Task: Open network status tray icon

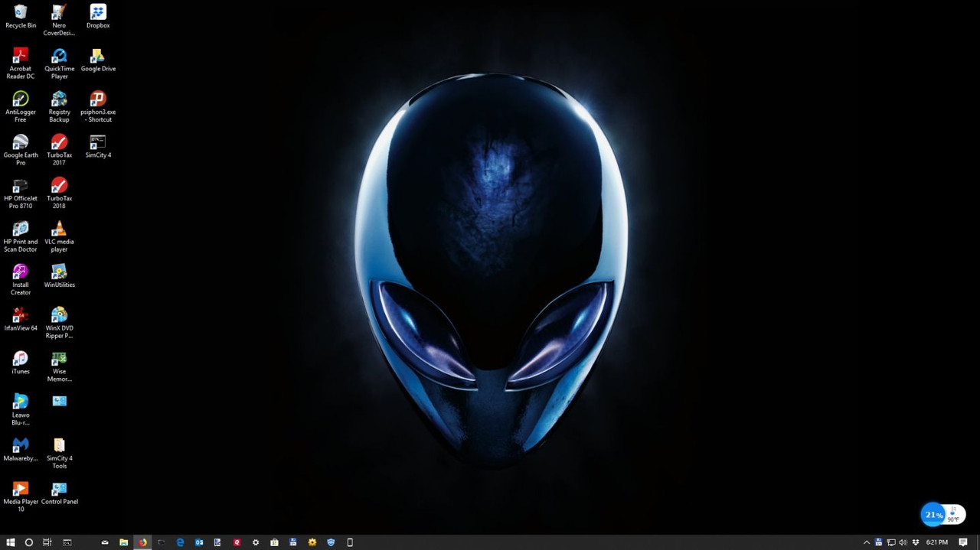Action: 891,542
